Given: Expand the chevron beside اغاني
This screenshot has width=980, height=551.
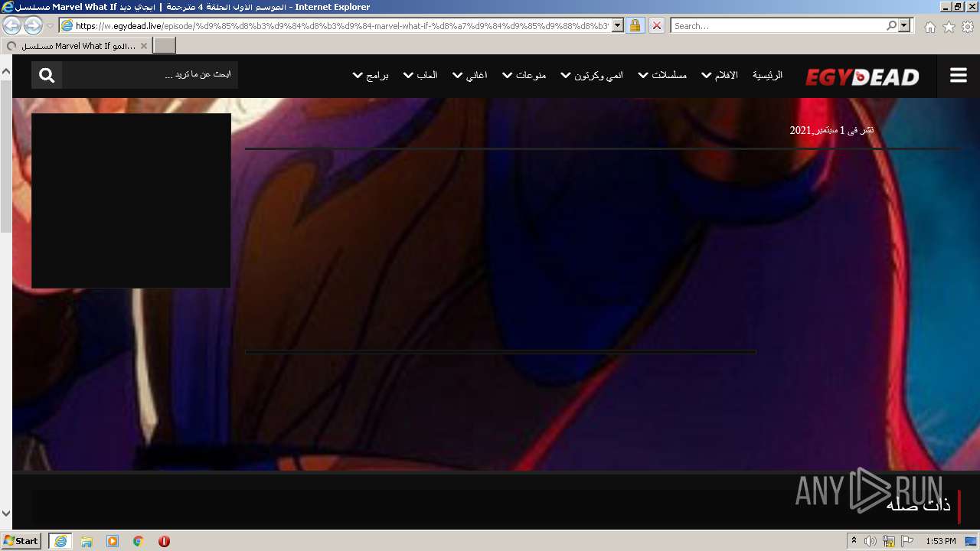Looking at the screenshot, I should pyautogui.click(x=458, y=76).
